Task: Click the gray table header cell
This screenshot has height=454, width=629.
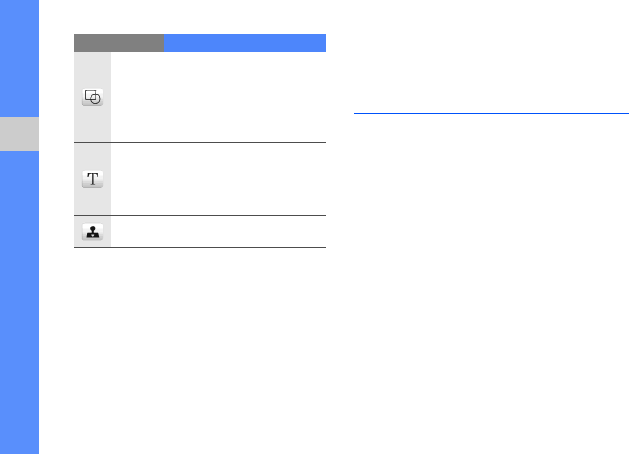Action: tap(118, 43)
